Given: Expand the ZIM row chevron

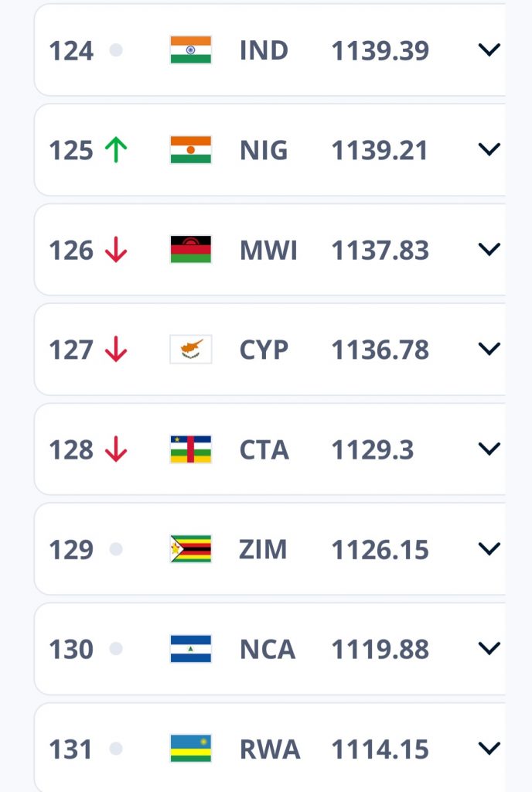Looking at the screenshot, I should point(489,548).
